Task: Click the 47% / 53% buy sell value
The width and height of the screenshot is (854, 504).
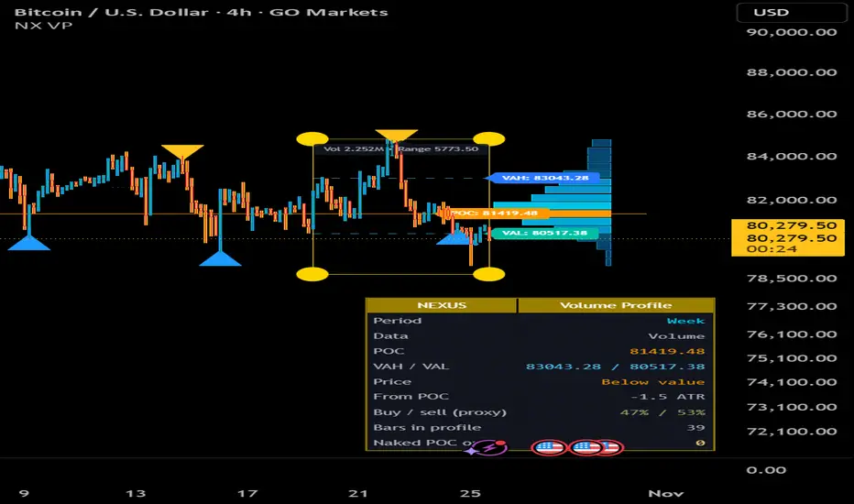Action: [x=662, y=412]
